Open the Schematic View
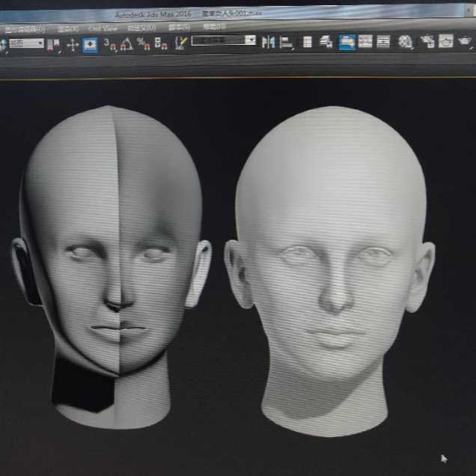This screenshot has height=476, width=476. (383, 42)
